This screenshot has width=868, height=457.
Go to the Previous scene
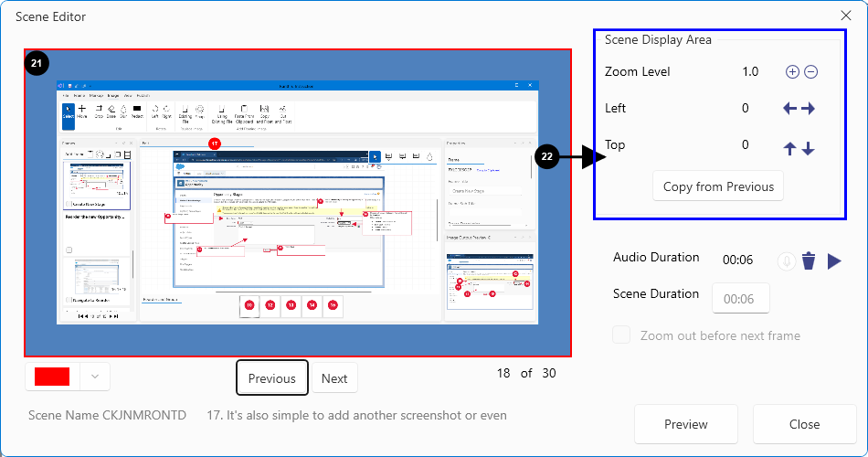(271, 378)
